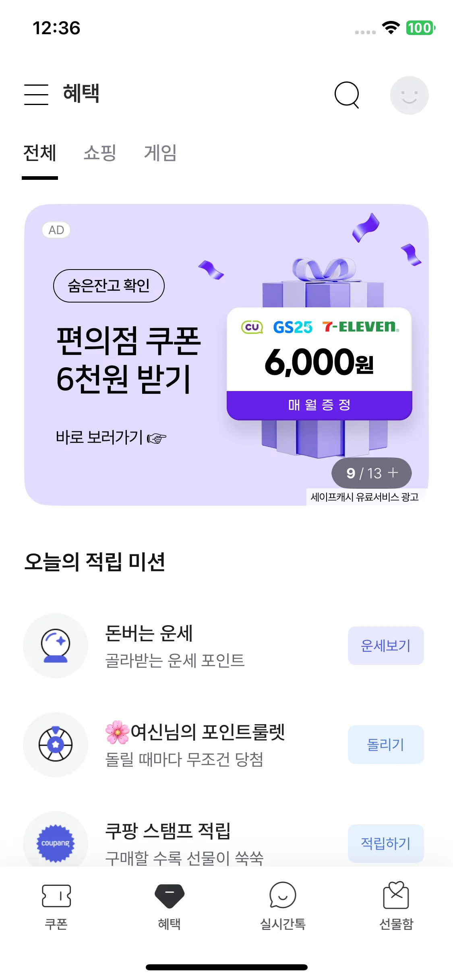Follow the 바로 보러가기 link
The image size is (453, 980).
[x=111, y=437]
